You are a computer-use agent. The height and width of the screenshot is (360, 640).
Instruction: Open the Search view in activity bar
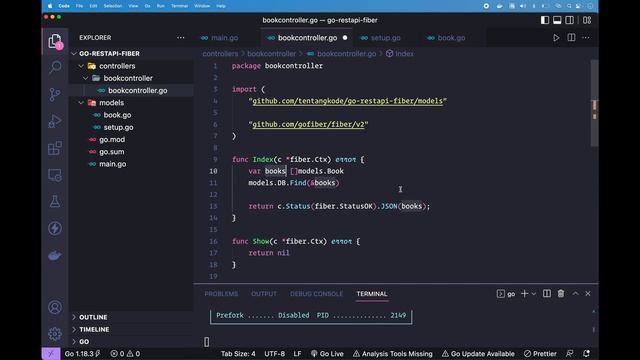tap(55, 67)
